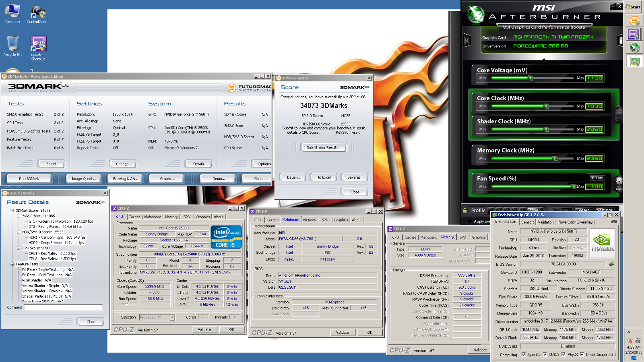The width and height of the screenshot is (644, 362).
Task: Click the Core Voltage slider handle
Action: (x=530, y=78)
